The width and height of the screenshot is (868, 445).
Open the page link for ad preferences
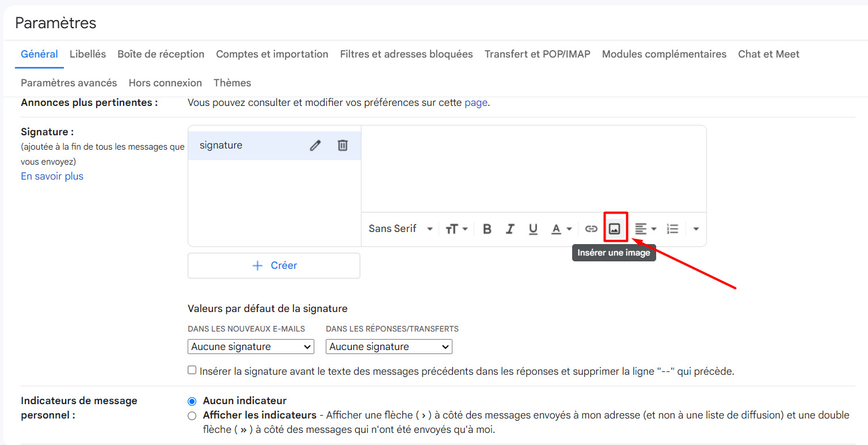(476, 103)
